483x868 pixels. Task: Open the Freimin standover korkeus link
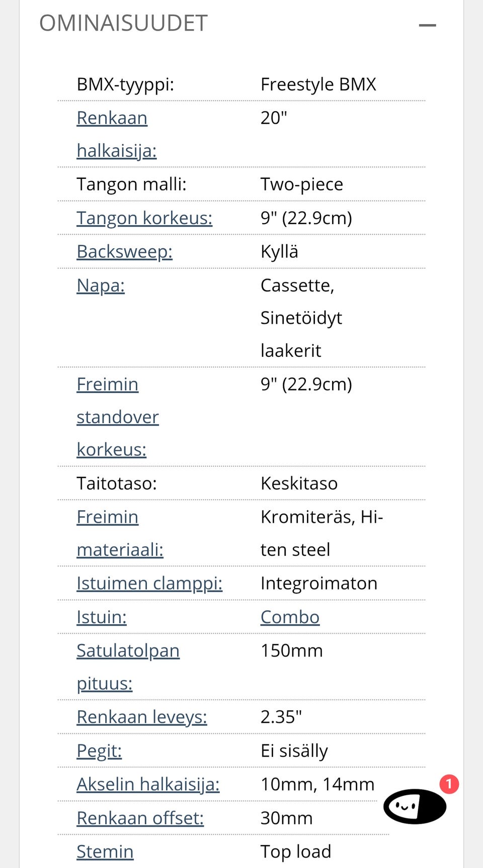(x=118, y=417)
